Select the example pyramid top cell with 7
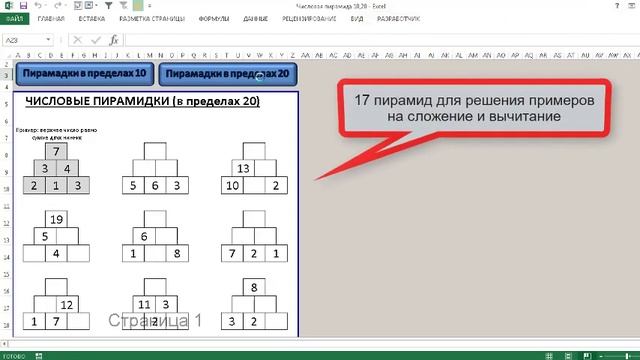 click(56, 151)
